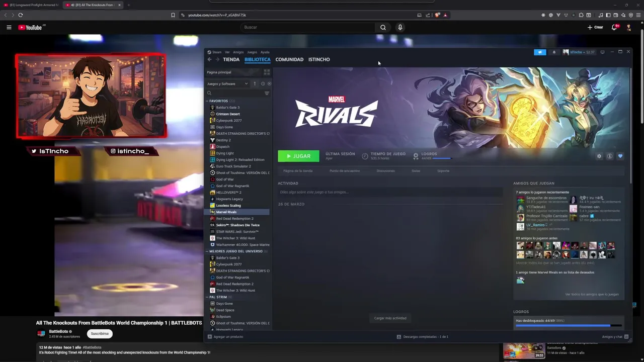Viewport: 644px width, 362px height.
Task: Open BIBLIOTECA tab in Steam
Action: 257,59
